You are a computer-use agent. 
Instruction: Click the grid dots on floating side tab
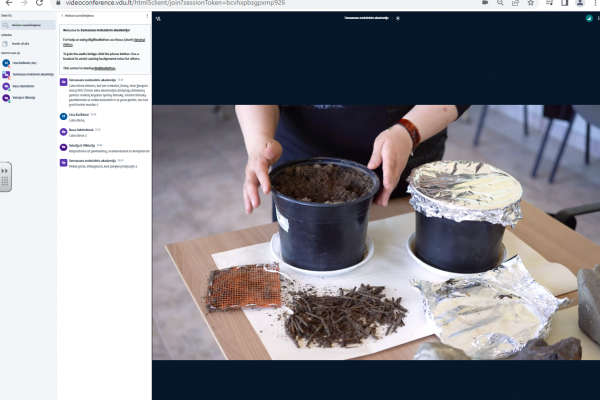coord(5,181)
